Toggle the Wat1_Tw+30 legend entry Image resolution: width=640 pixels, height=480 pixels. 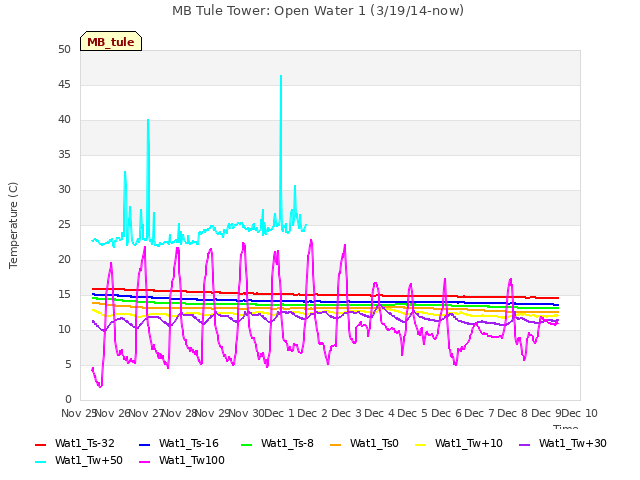(563, 443)
